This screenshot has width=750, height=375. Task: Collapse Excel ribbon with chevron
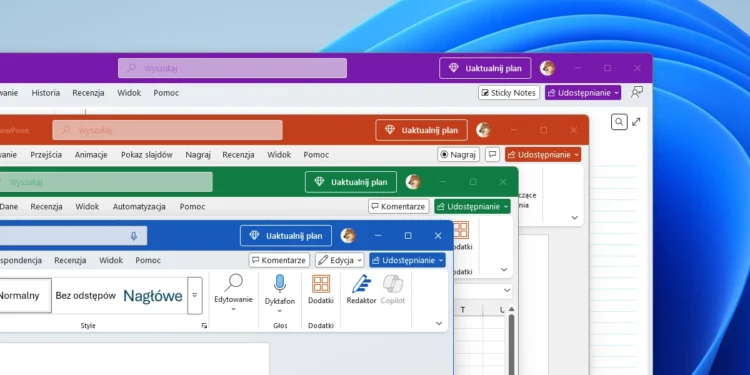click(x=504, y=270)
